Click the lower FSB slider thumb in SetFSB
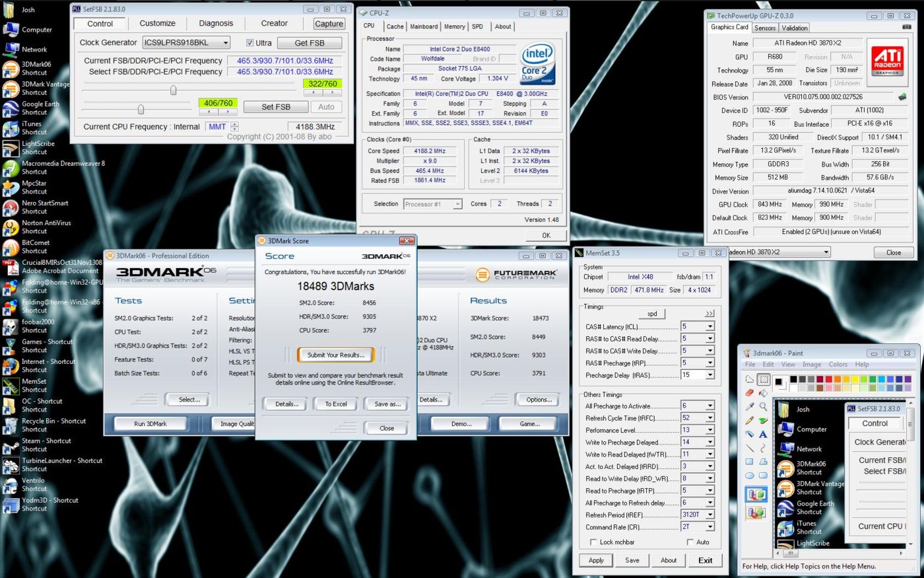Screen dimensions: 924x578 point(141,109)
